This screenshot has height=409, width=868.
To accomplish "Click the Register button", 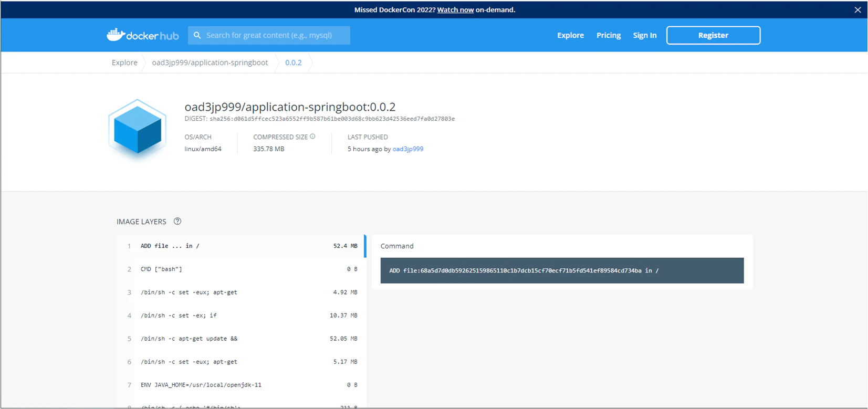I will pos(713,35).
